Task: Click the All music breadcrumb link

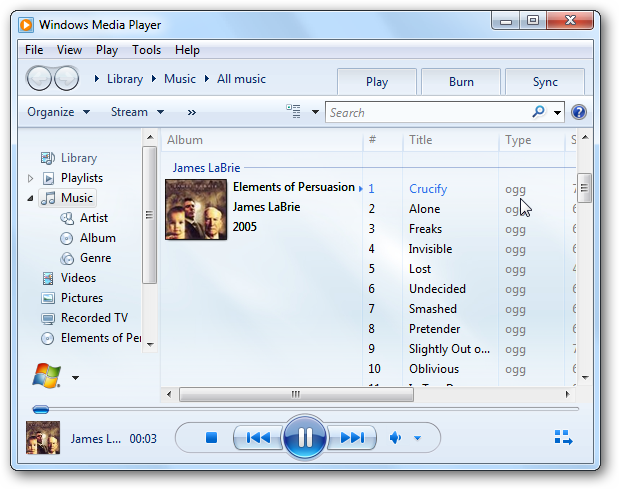Action: (241, 79)
